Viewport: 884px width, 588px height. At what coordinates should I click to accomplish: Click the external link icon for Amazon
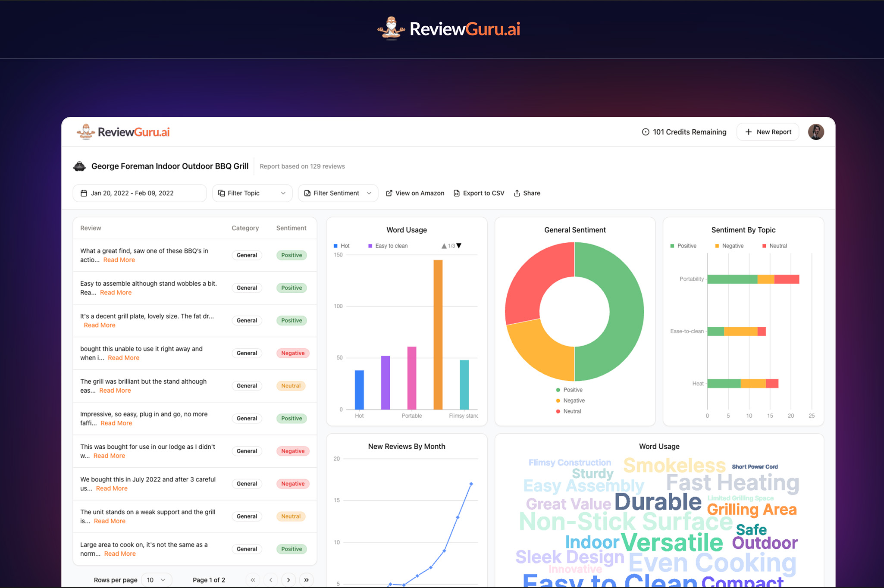389,193
